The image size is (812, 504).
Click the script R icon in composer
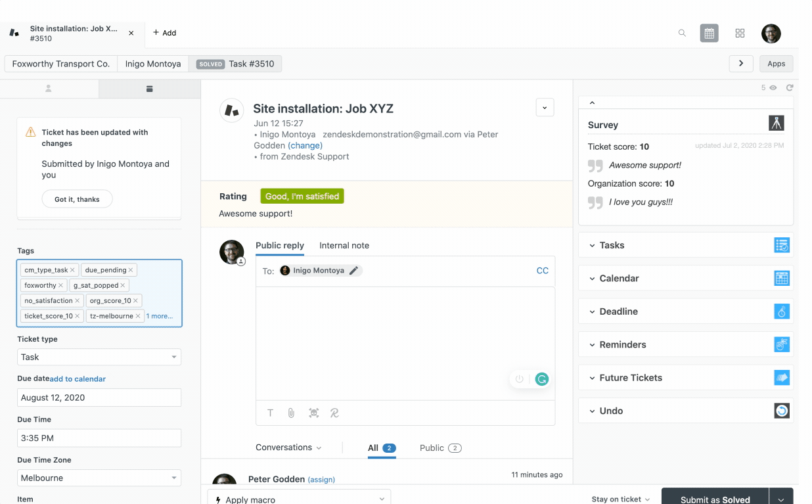(x=334, y=413)
